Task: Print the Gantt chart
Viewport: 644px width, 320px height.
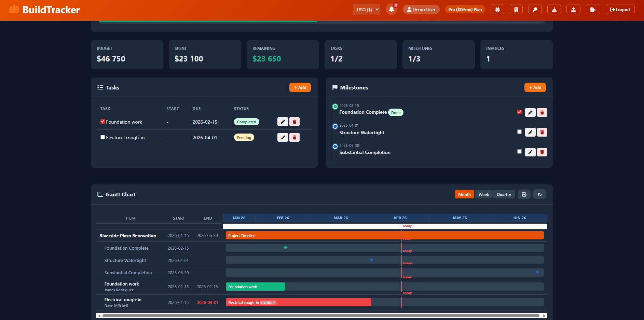Action: [x=524, y=194]
